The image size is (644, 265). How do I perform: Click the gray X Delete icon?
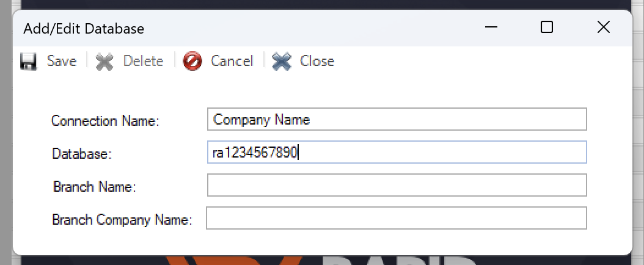(x=104, y=62)
